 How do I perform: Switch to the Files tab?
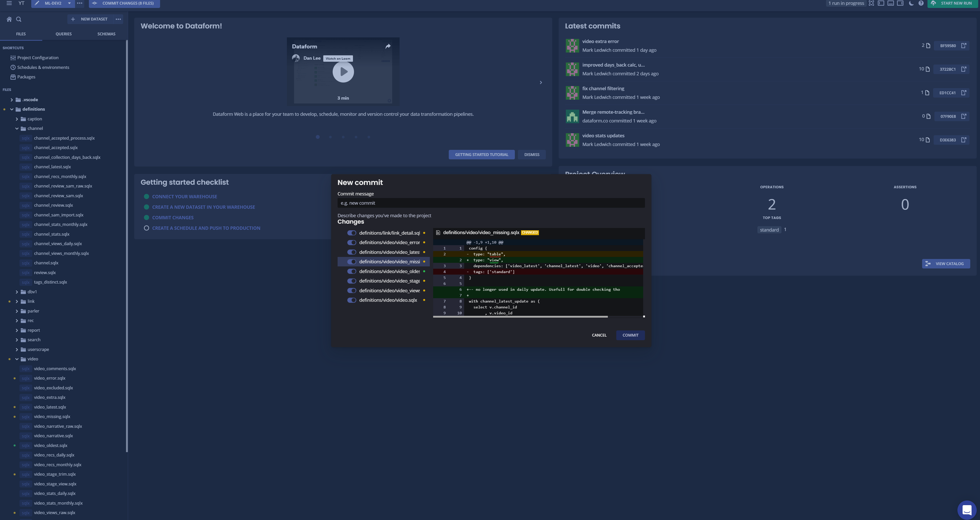click(21, 34)
